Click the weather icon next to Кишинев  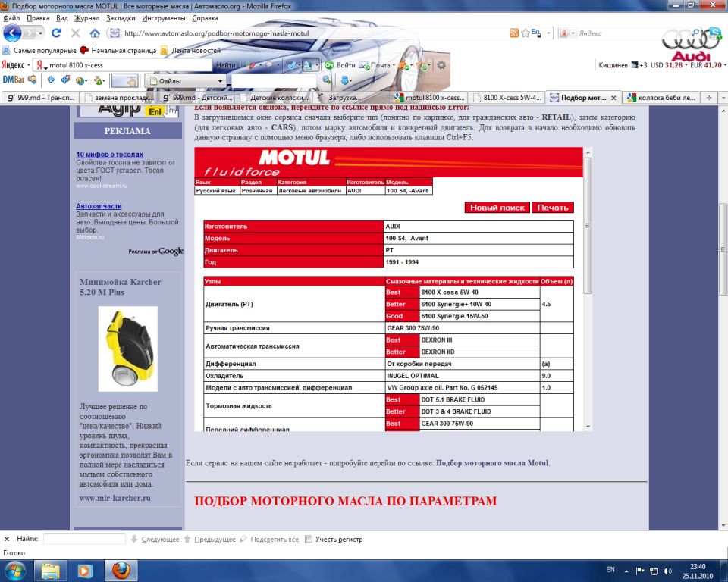634,65
